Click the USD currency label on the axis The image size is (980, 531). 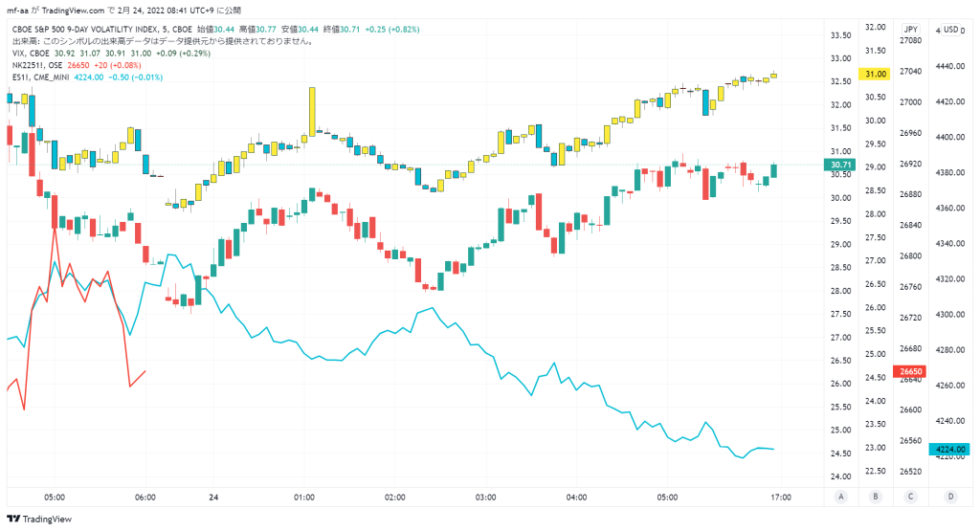click(x=951, y=30)
